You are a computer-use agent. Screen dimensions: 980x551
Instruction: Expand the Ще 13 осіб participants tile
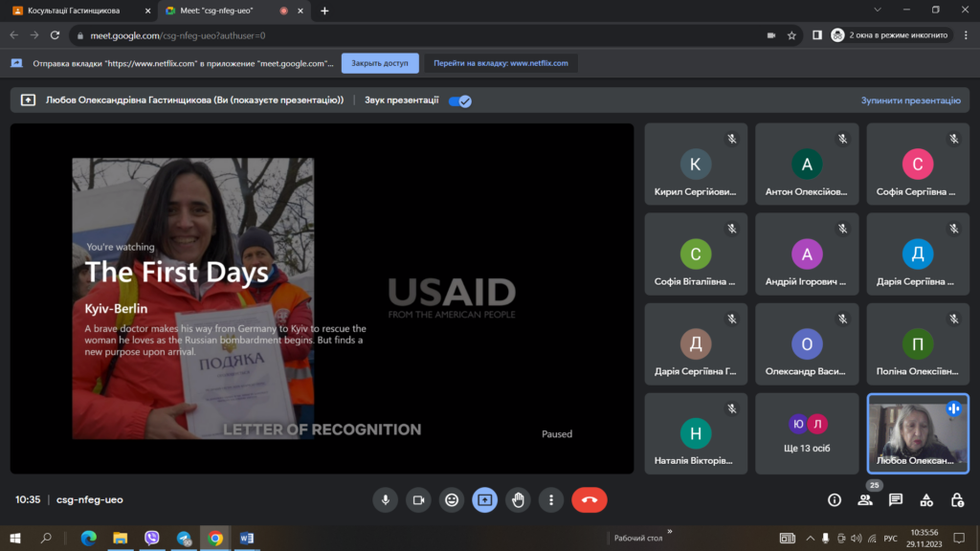[807, 433]
